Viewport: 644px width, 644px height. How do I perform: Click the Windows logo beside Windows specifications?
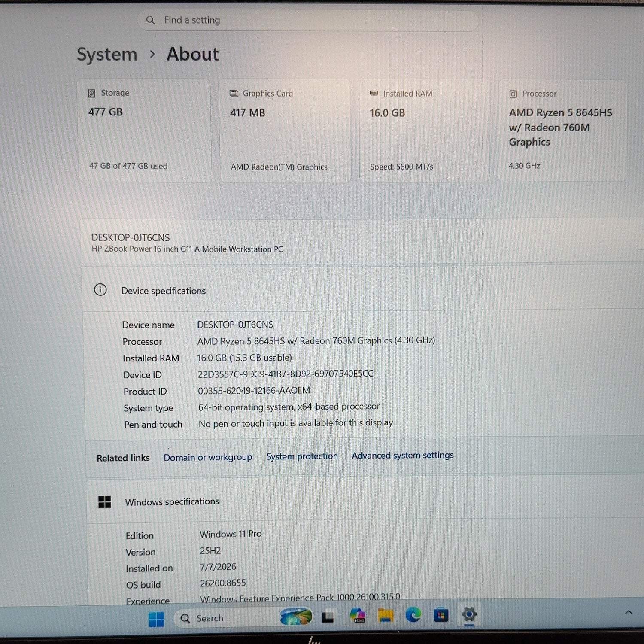pos(105,502)
